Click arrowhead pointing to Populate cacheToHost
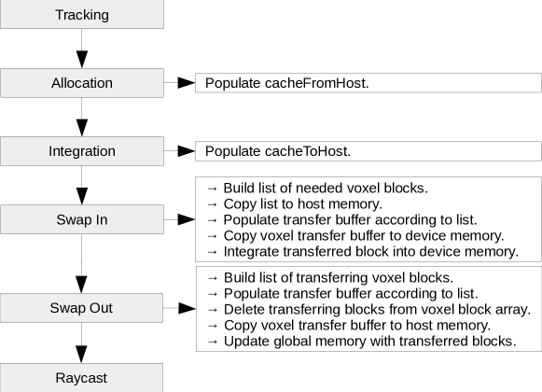The image size is (542, 392). [187, 151]
